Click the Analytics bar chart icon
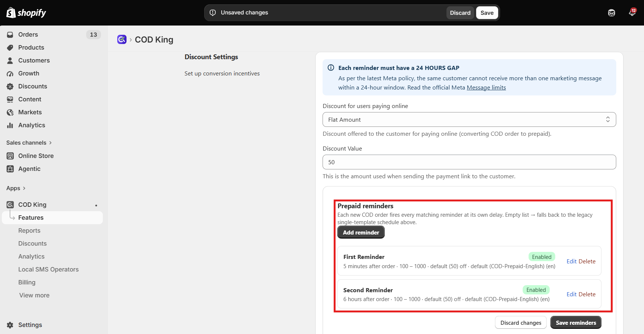The width and height of the screenshot is (644, 334). pyautogui.click(x=10, y=125)
